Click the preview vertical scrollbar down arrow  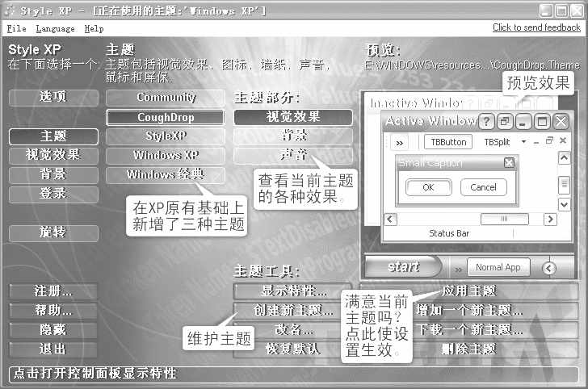click(x=564, y=205)
